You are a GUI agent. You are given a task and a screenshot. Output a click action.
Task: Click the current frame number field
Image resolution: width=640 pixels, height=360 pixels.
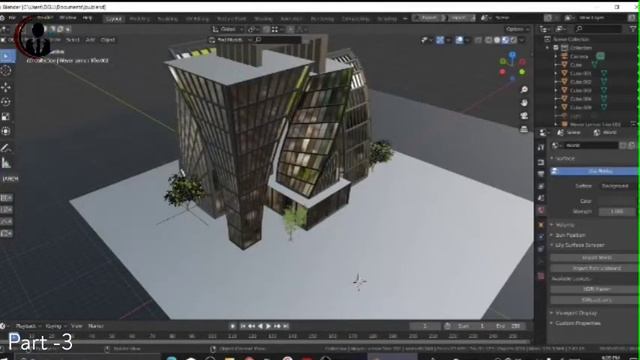tap(425, 326)
